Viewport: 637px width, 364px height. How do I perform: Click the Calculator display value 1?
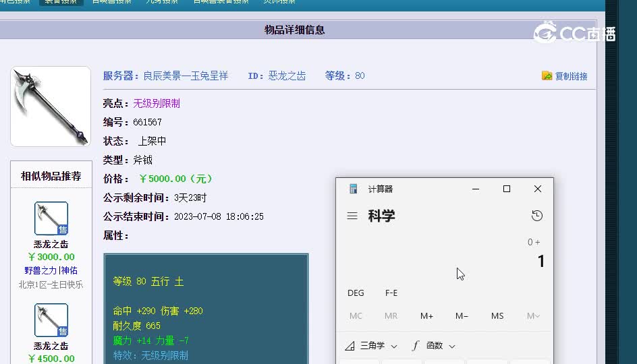pos(541,262)
